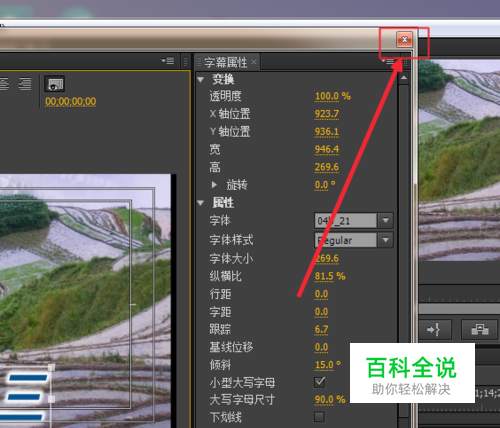
Task: Close the title designer window
Action: tap(404, 40)
